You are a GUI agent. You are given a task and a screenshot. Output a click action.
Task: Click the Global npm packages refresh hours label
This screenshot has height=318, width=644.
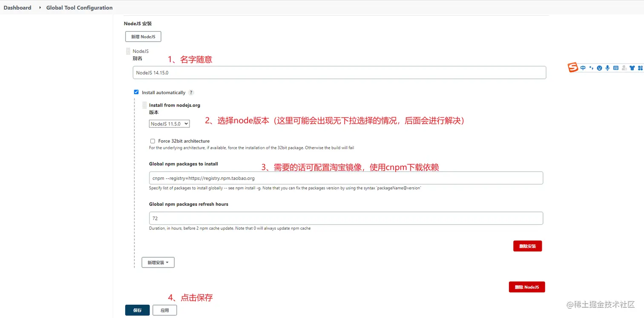pos(189,204)
